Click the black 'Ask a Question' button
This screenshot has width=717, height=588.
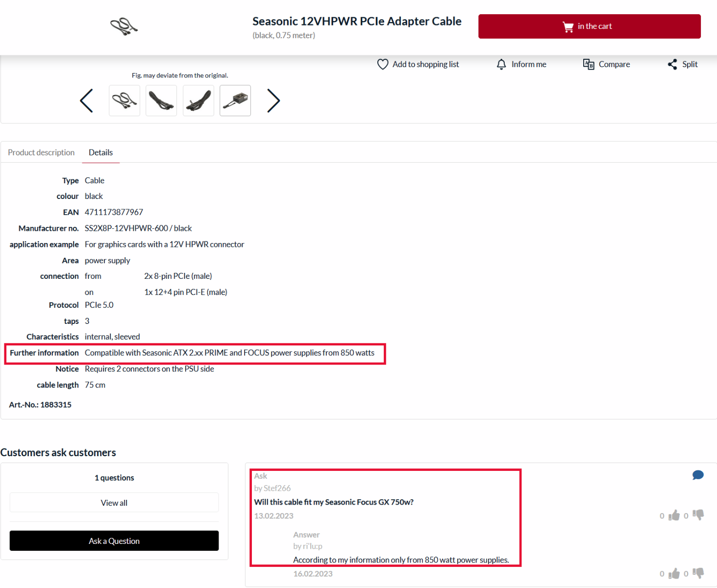coord(114,541)
